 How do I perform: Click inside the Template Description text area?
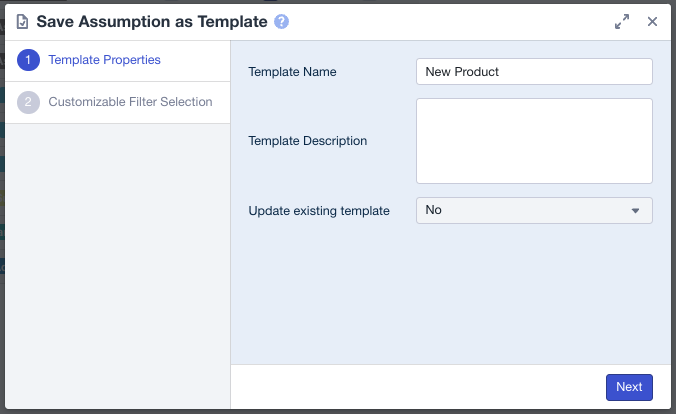tap(534, 141)
